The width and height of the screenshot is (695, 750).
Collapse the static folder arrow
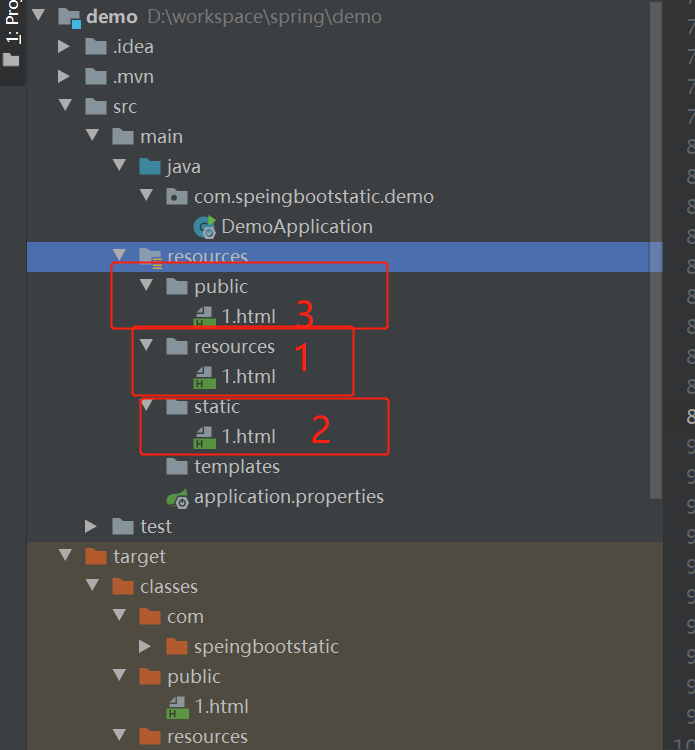click(146, 406)
